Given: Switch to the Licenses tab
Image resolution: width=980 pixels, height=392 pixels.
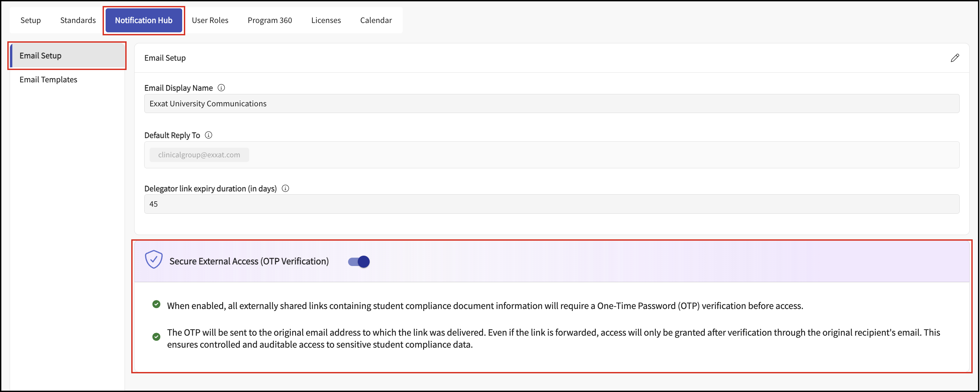Looking at the screenshot, I should [x=326, y=20].
